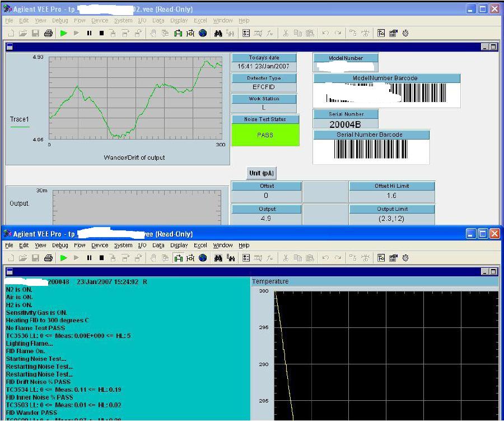Viewport: 504px width, 421px height.
Task: Click the Detector Type field showing EPCFID
Action: 264,87
